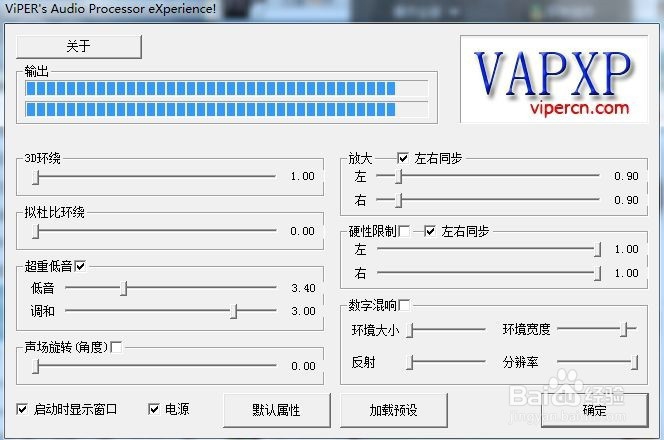Click 放大 左 slider thumb
664x440 pixels.
(398, 176)
